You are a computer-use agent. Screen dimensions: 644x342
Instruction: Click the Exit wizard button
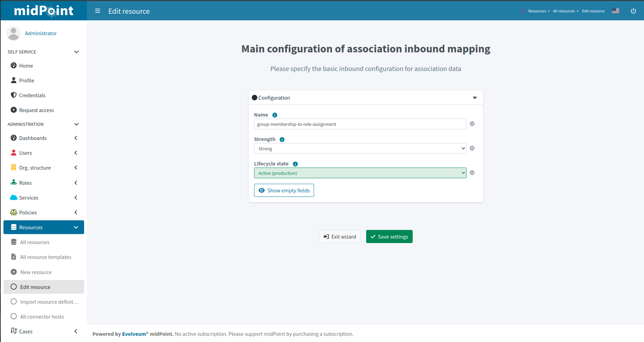340,237
